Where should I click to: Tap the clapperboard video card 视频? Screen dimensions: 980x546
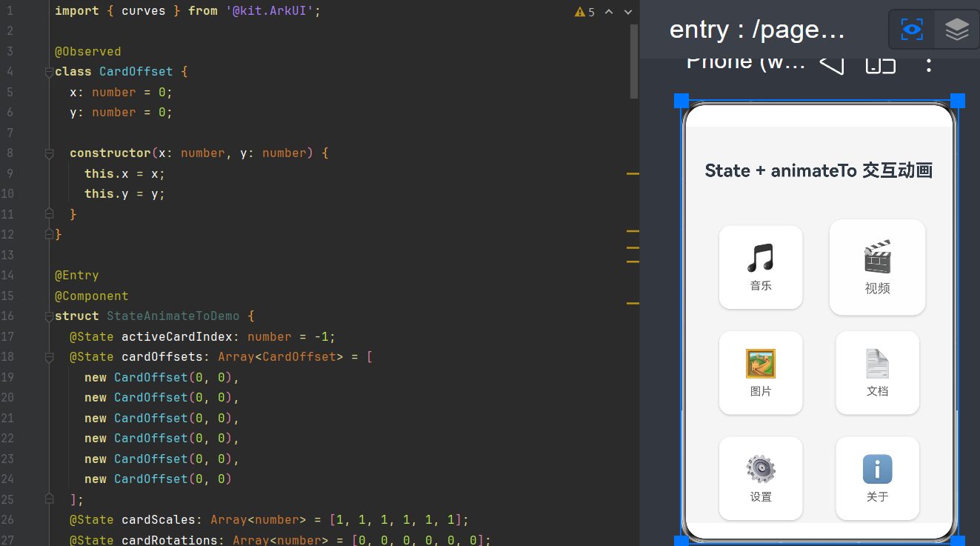pyautogui.click(x=877, y=267)
